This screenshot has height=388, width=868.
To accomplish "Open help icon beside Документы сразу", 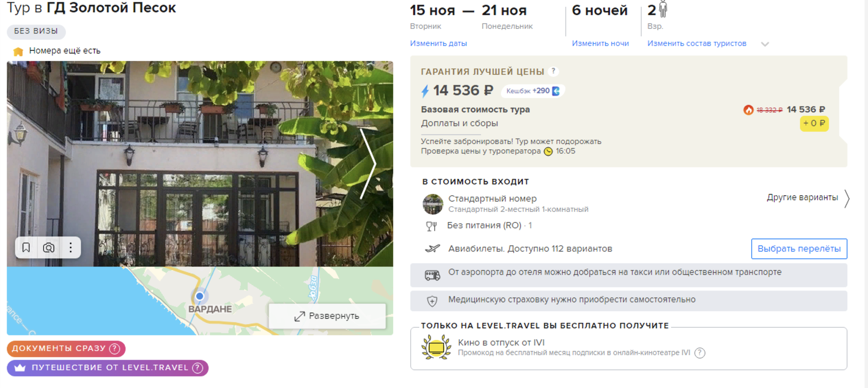I will tap(115, 349).
